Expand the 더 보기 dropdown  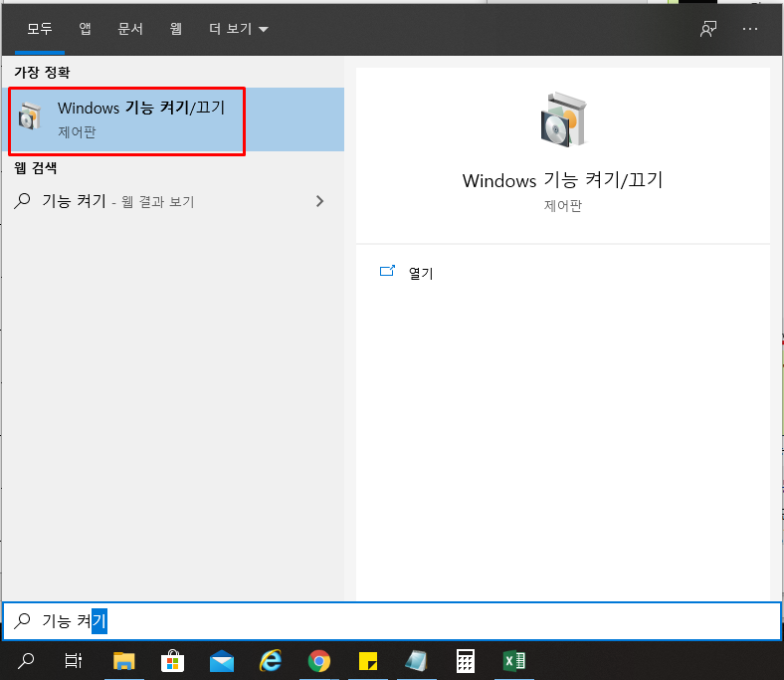[x=238, y=29]
